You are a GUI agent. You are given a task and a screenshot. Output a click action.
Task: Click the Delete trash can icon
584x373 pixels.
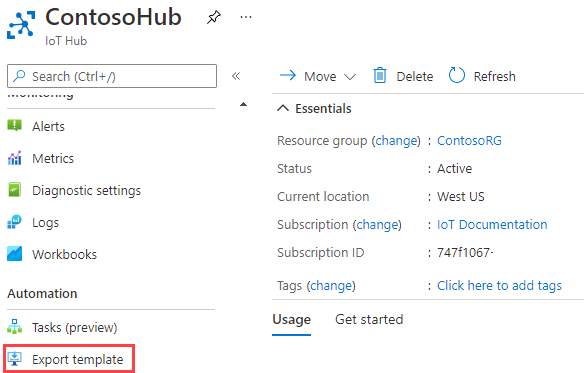click(380, 76)
